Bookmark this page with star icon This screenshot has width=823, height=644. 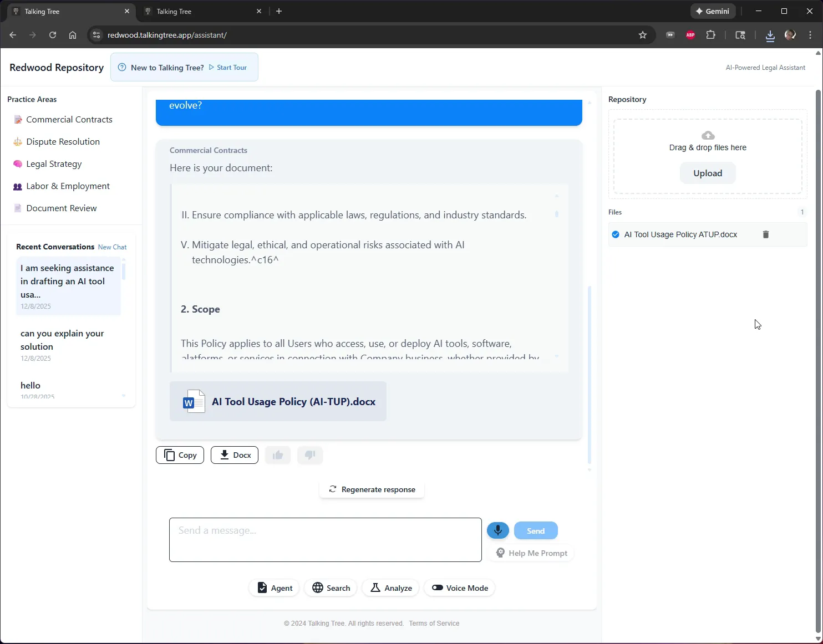point(643,35)
